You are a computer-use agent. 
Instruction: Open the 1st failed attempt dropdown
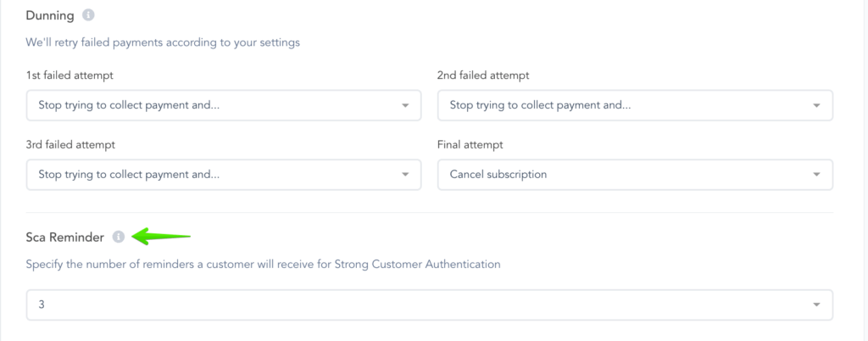click(x=223, y=105)
